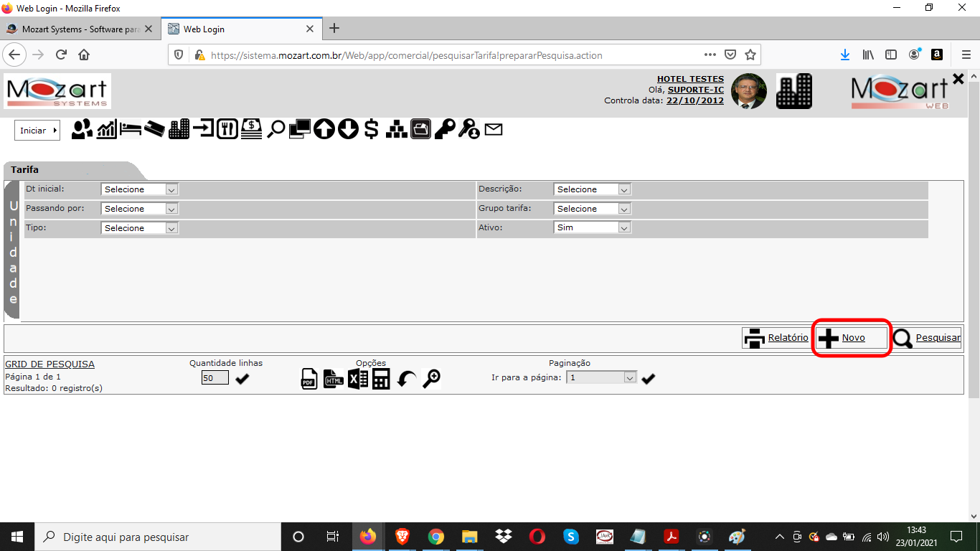Export grid results to HTML

[x=334, y=379]
